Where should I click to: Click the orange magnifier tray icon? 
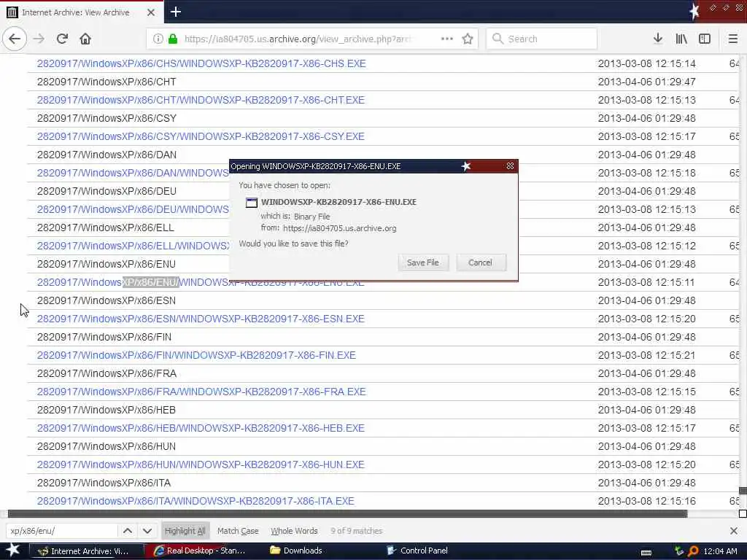[693, 551]
